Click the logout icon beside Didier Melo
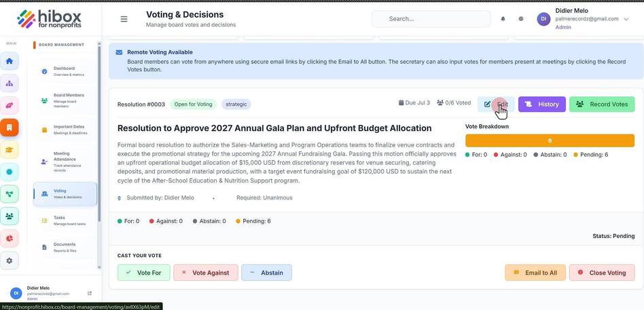 coord(90,293)
